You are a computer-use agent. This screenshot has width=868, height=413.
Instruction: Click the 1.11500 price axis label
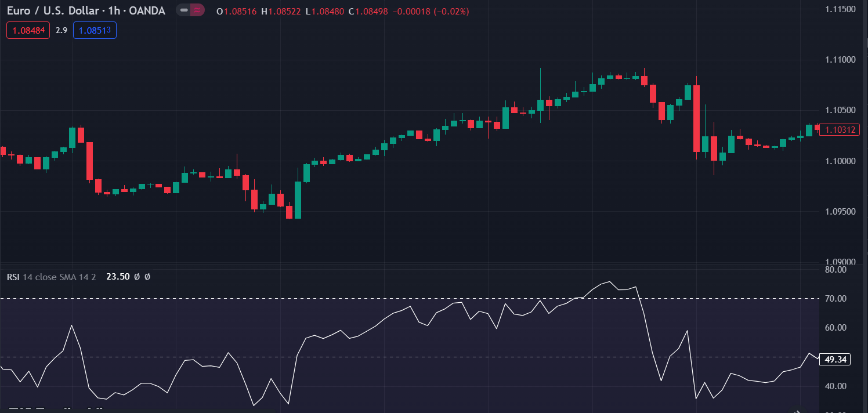pyautogui.click(x=839, y=9)
